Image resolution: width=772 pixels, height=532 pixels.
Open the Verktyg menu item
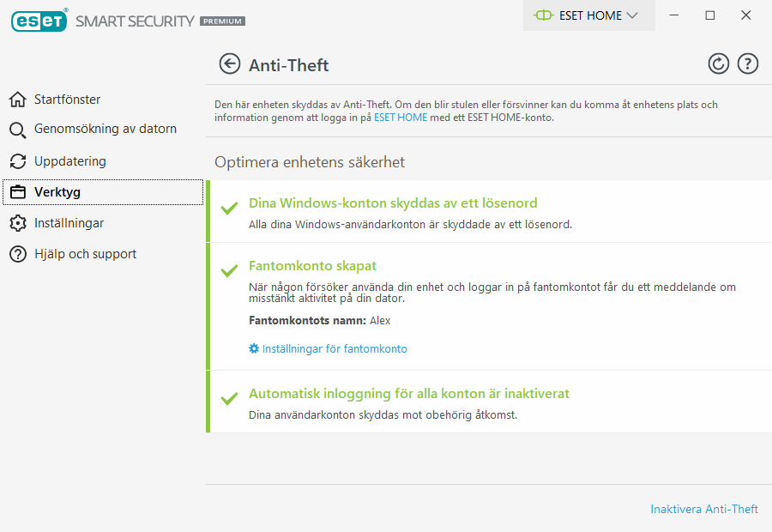(x=57, y=192)
